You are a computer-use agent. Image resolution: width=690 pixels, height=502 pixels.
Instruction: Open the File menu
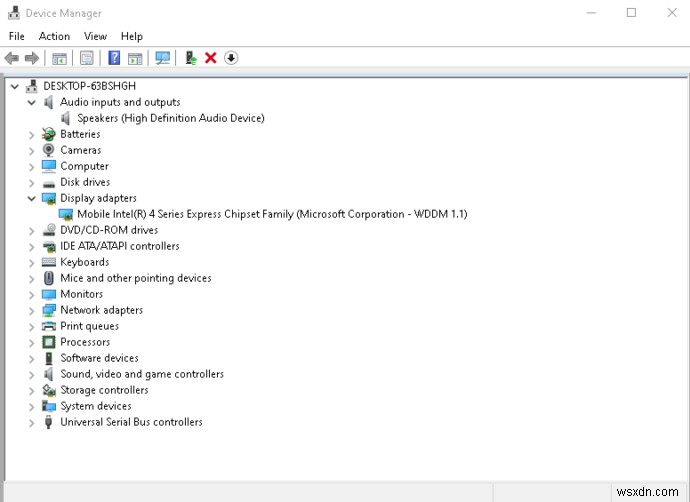tap(17, 36)
